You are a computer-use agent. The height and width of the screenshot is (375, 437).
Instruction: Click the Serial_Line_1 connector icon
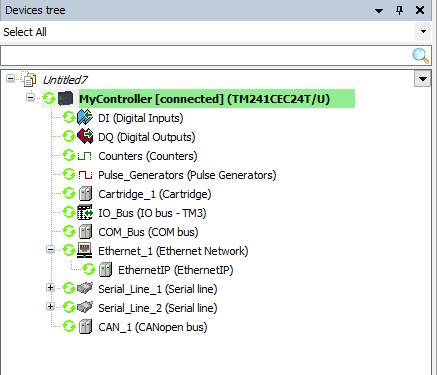point(85,288)
